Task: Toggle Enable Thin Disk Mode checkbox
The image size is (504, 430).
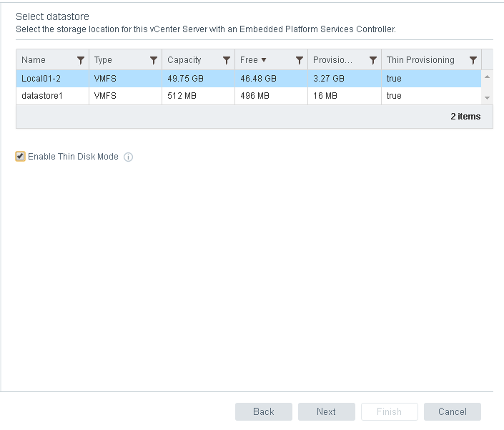Action: (21, 157)
